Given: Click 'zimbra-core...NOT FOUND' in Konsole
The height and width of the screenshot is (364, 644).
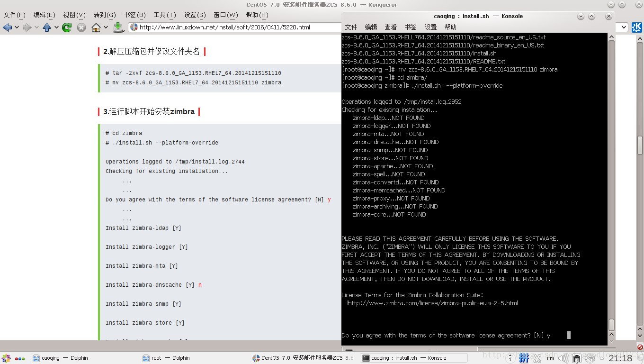Looking at the screenshot, I should tap(389, 214).
